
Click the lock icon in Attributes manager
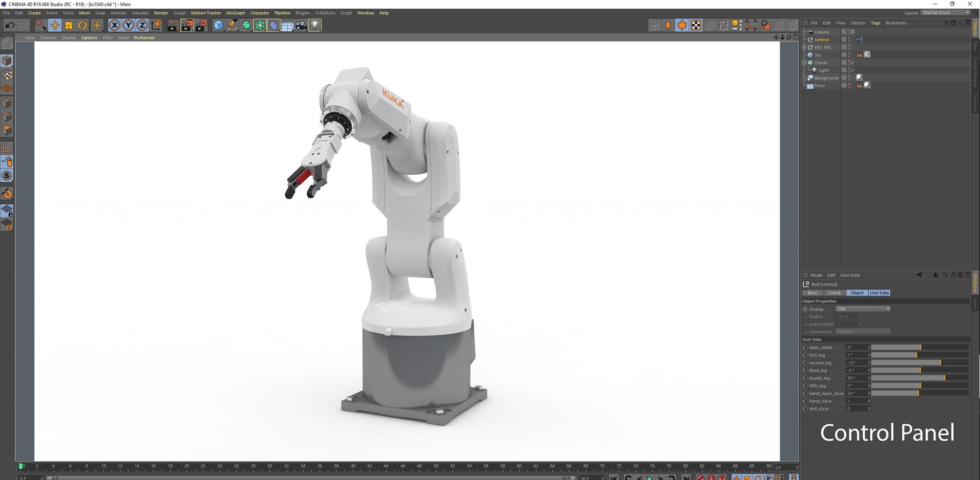click(953, 275)
